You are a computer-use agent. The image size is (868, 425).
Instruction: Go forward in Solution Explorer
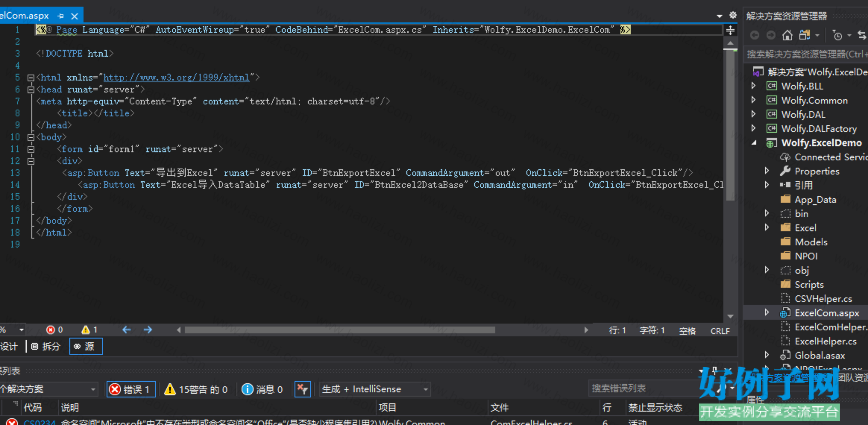tap(771, 35)
